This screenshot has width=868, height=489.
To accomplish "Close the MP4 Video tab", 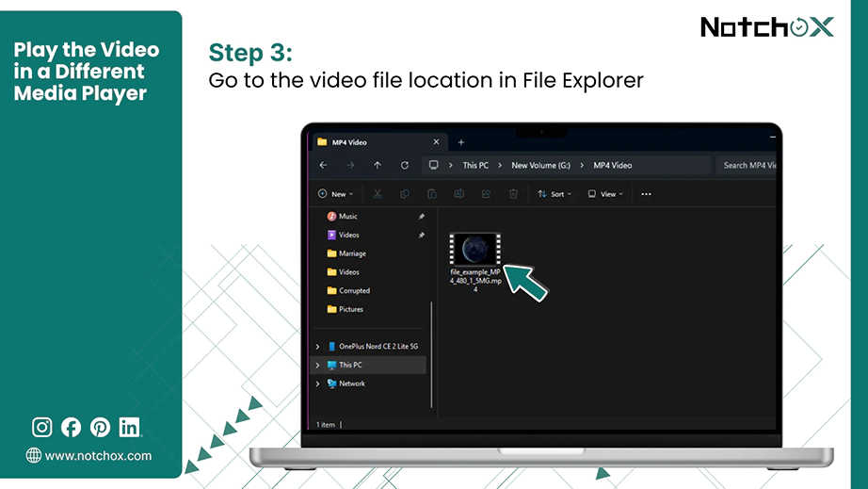I will [436, 141].
